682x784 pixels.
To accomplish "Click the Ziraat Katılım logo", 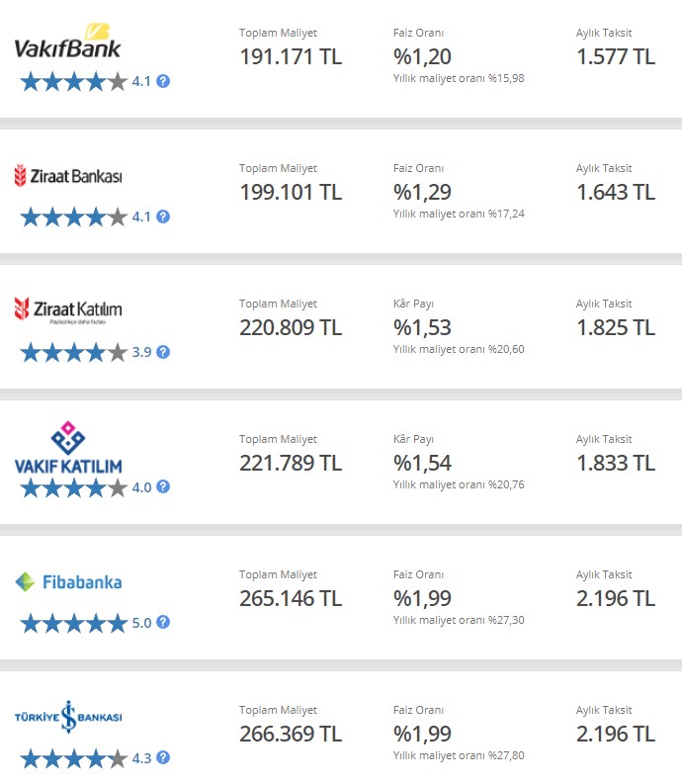I will click(x=68, y=310).
